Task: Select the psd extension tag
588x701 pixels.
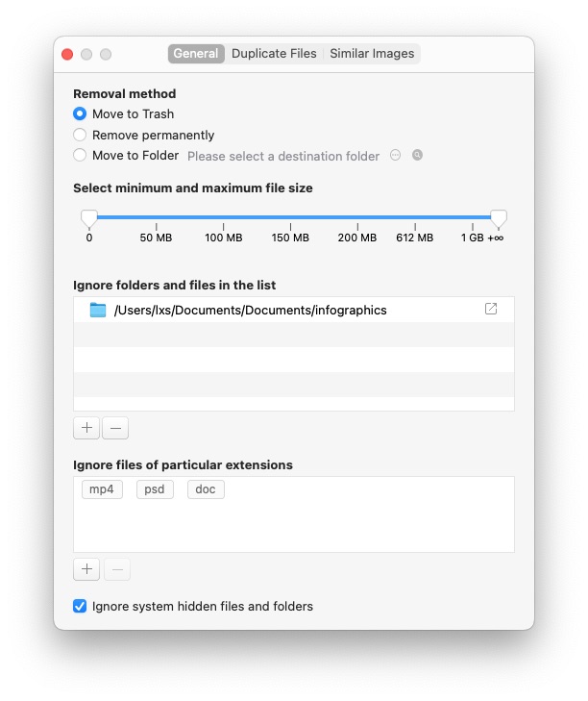Action: click(155, 489)
